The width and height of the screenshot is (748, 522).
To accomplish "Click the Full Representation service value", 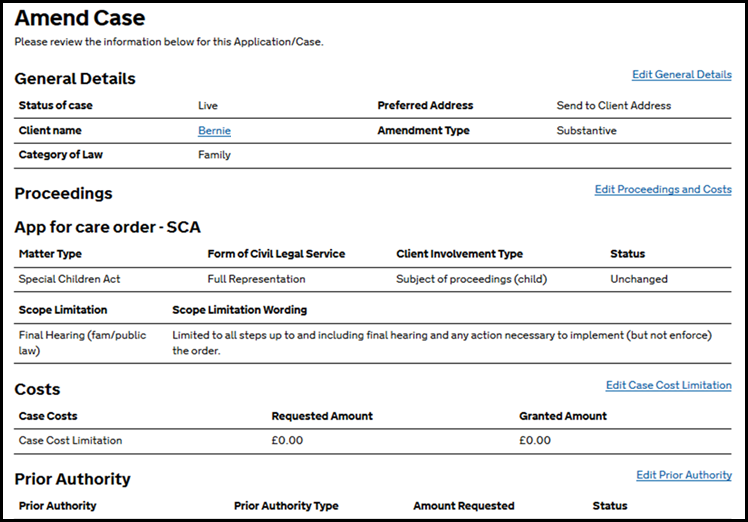I will tap(256, 279).
